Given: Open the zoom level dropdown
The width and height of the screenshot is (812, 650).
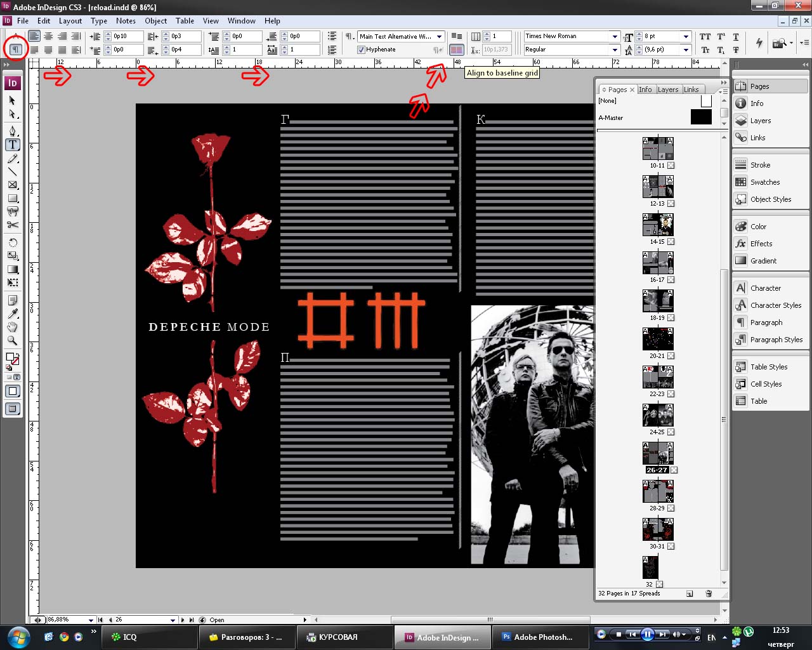Looking at the screenshot, I should coord(91,620).
